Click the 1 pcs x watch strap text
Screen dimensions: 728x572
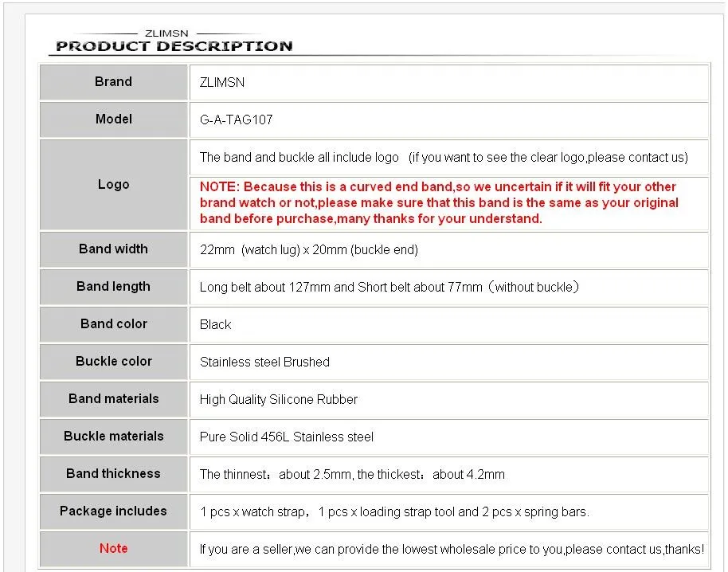[394, 512]
